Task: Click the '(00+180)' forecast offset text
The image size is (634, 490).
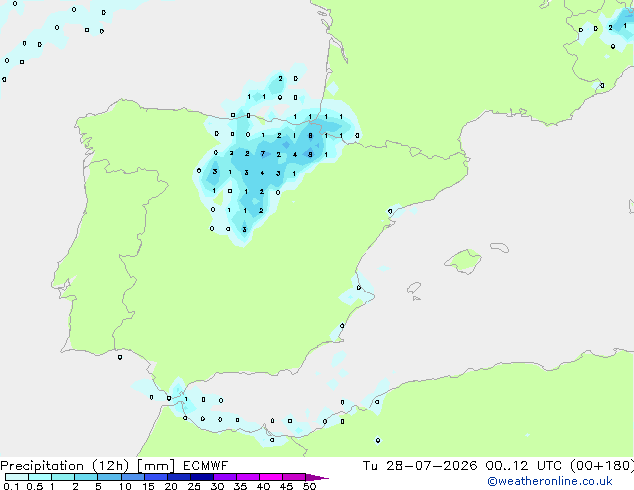Action: click(602, 466)
